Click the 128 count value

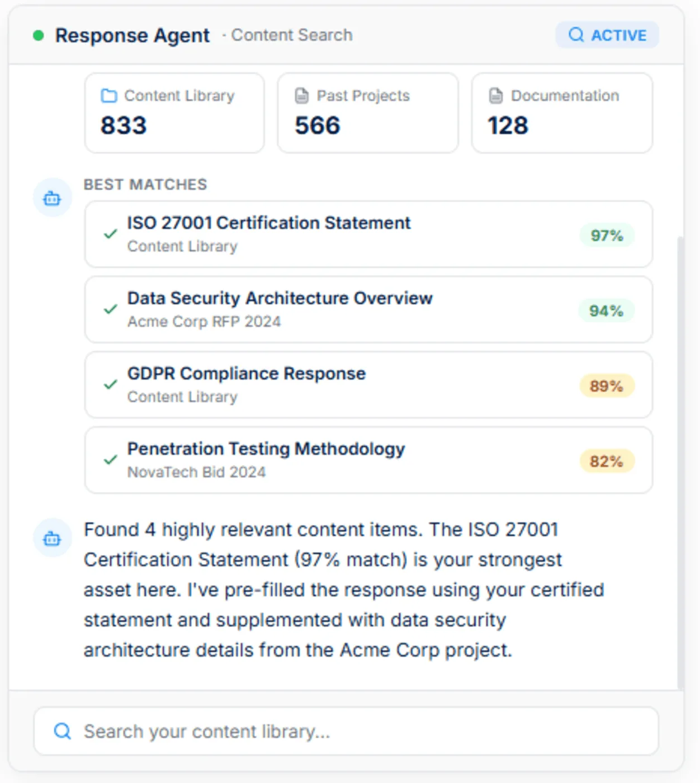coord(508,125)
